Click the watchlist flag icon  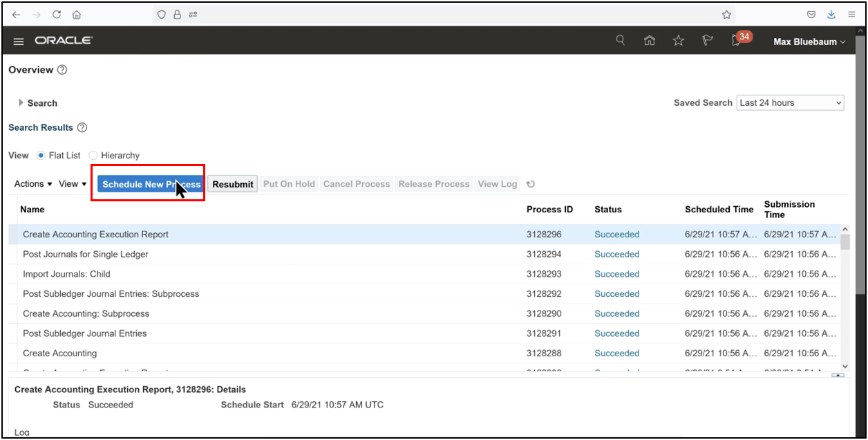pyautogui.click(x=707, y=40)
